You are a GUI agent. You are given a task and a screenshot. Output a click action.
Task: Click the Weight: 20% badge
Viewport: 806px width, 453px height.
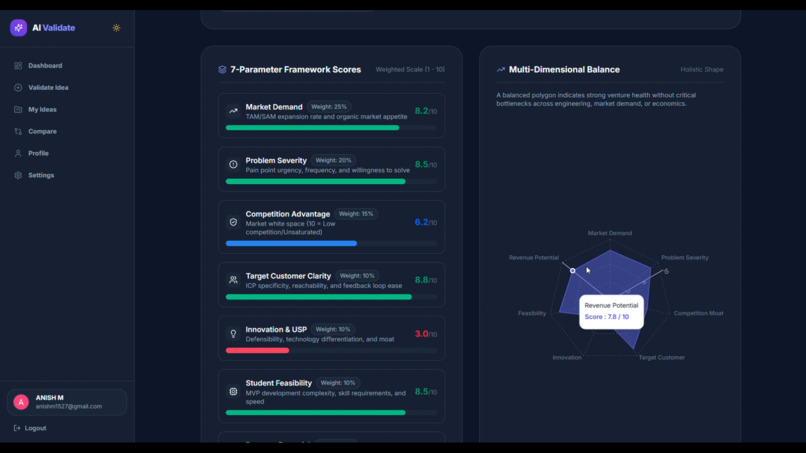point(333,160)
